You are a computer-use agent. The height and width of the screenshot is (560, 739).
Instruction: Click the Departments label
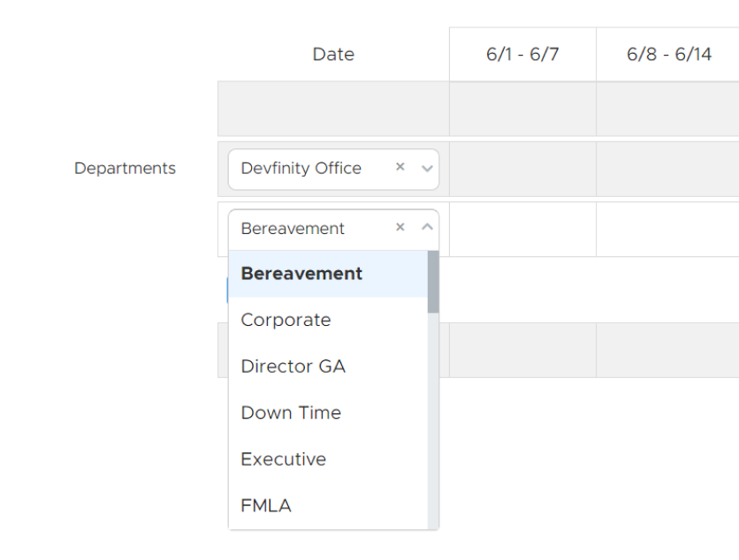125,169
